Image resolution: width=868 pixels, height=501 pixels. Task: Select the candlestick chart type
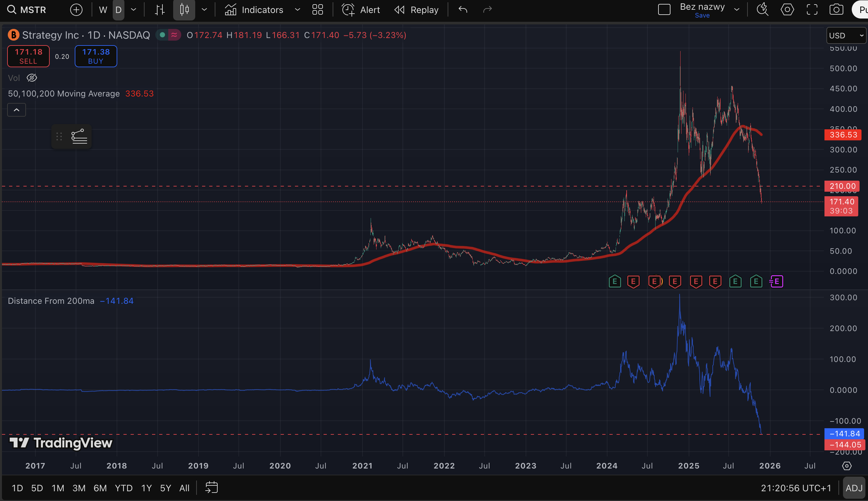[x=184, y=10]
